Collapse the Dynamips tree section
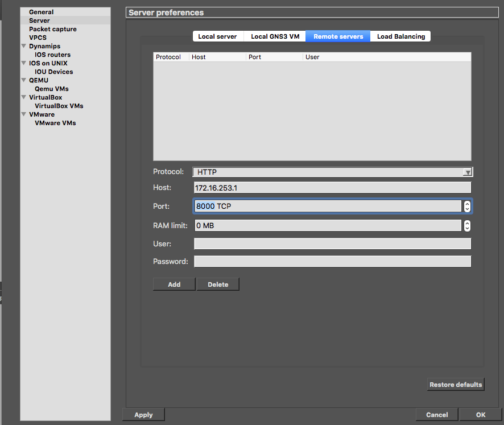The image size is (504, 425). coord(23,46)
